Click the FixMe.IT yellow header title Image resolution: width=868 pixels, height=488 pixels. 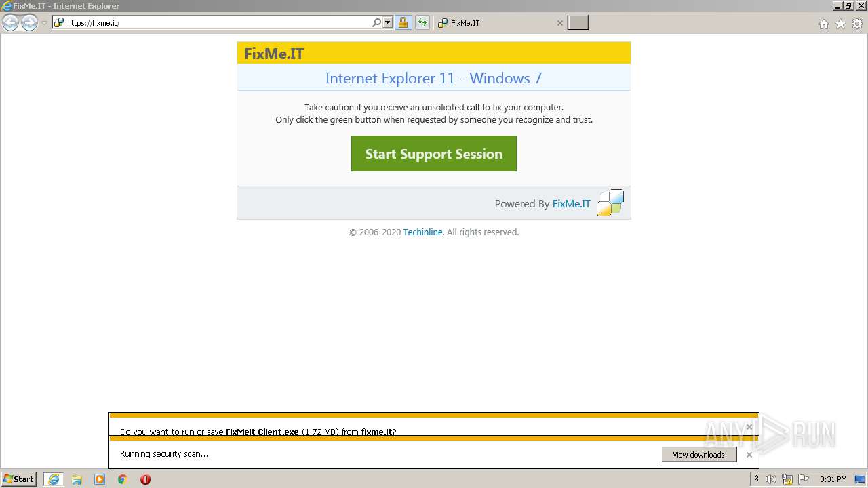coord(274,54)
